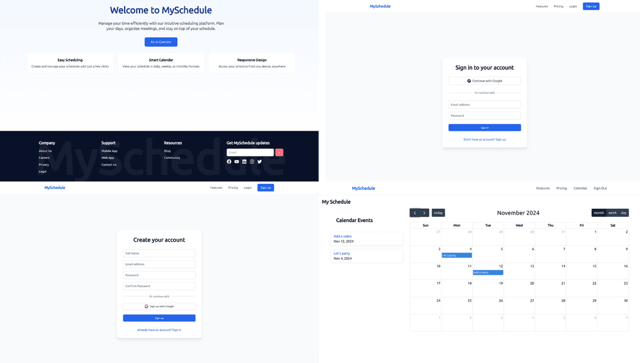Viewport: 644px width, 363px height.
Task: Click the Twitter icon in the footer
Action: coord(260,162)
